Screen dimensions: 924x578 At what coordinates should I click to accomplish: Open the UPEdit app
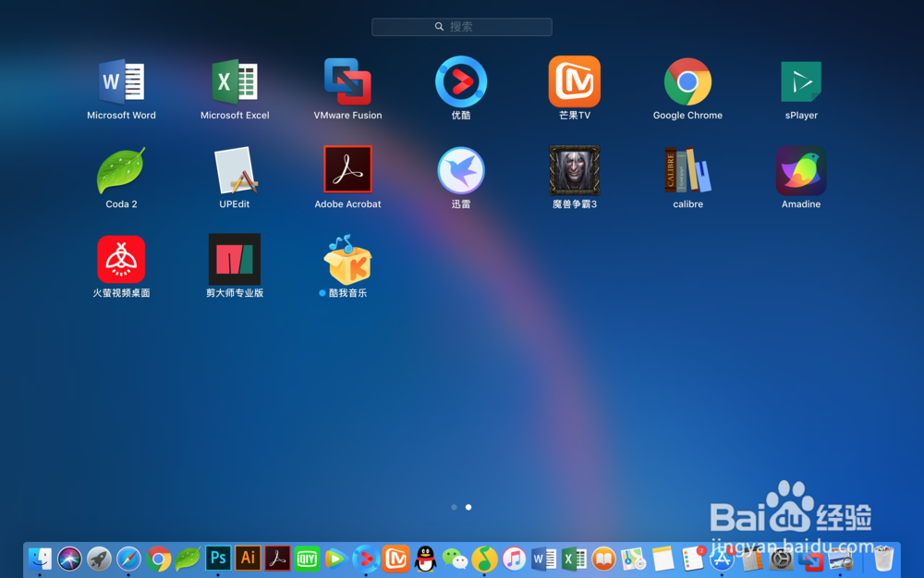coord(235,170)
